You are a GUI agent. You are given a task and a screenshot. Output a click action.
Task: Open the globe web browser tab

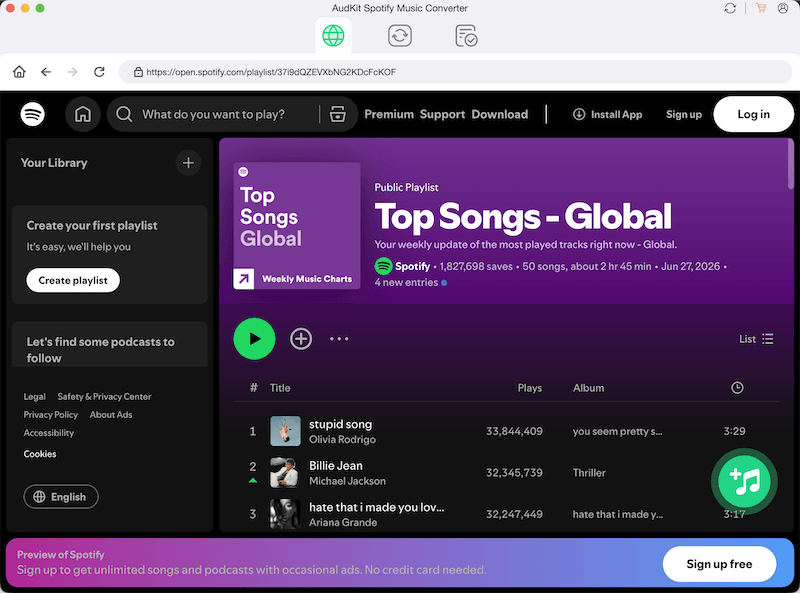333,36
